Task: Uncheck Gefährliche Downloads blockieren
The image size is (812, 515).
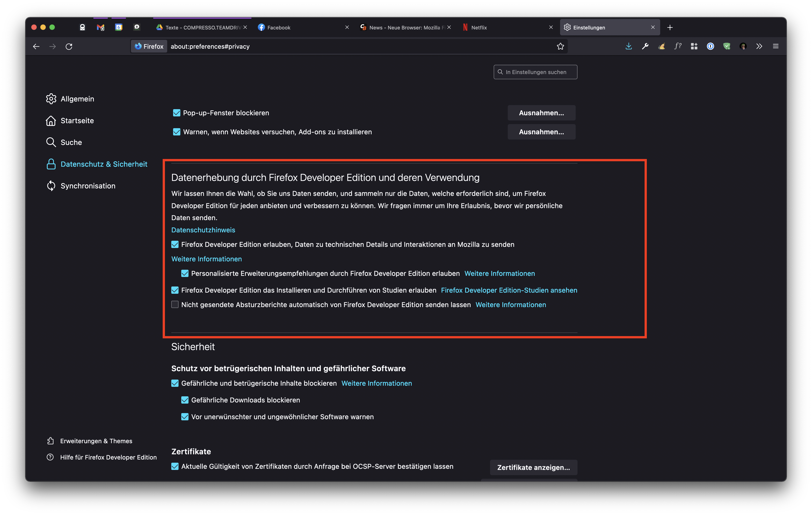Action: [185, 400]
